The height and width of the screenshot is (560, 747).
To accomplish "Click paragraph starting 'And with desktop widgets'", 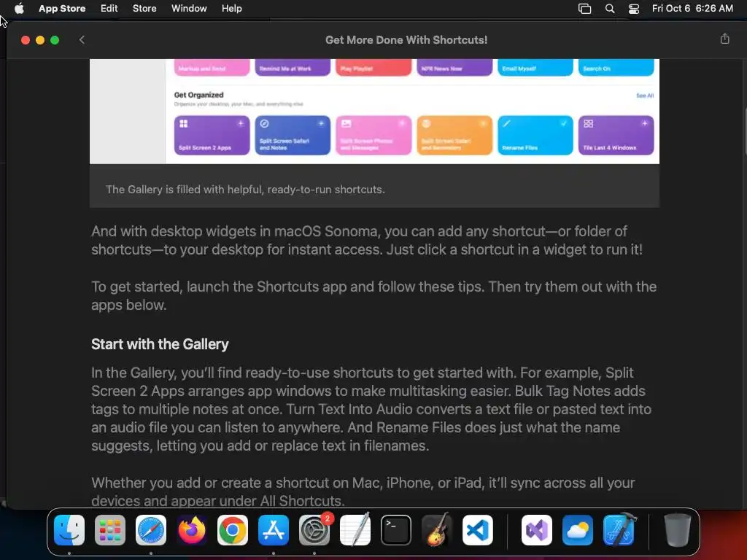I will click(367, 241).
